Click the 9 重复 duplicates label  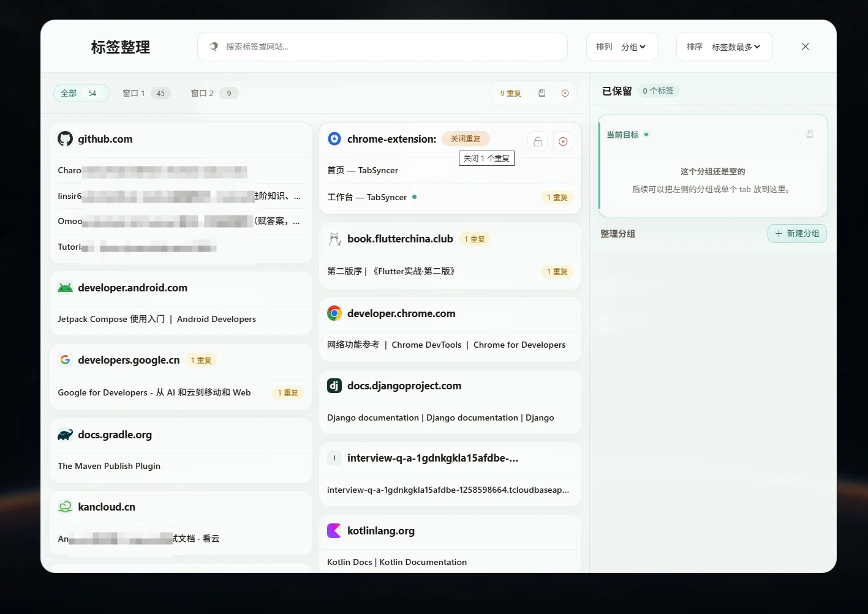point(511,94)
